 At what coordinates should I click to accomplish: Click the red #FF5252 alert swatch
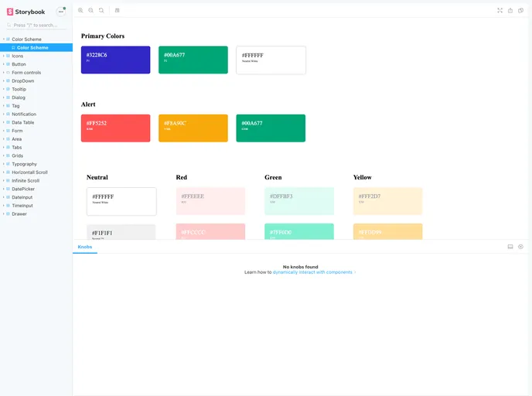pos(116,128)
